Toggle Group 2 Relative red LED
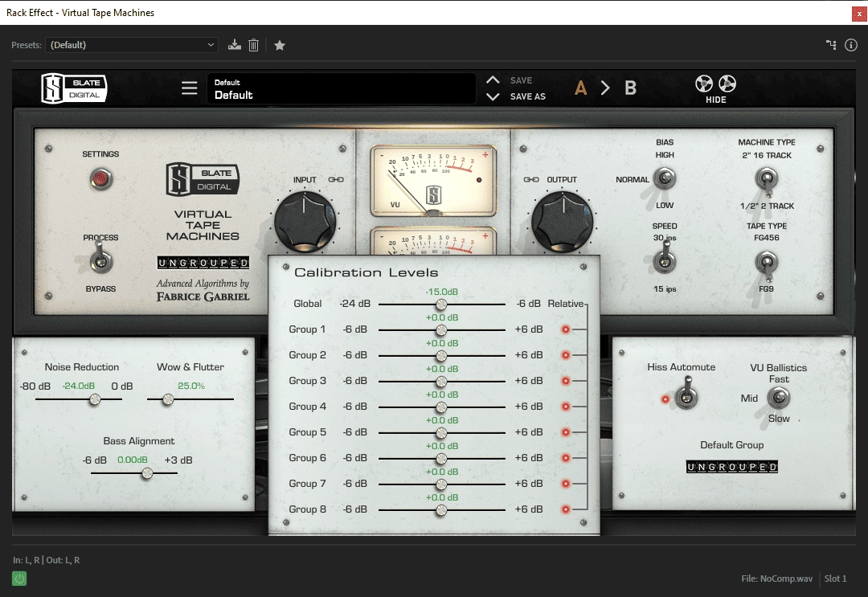Image resolution: width=868 pixels, height=597 pixels. [565, 355]
